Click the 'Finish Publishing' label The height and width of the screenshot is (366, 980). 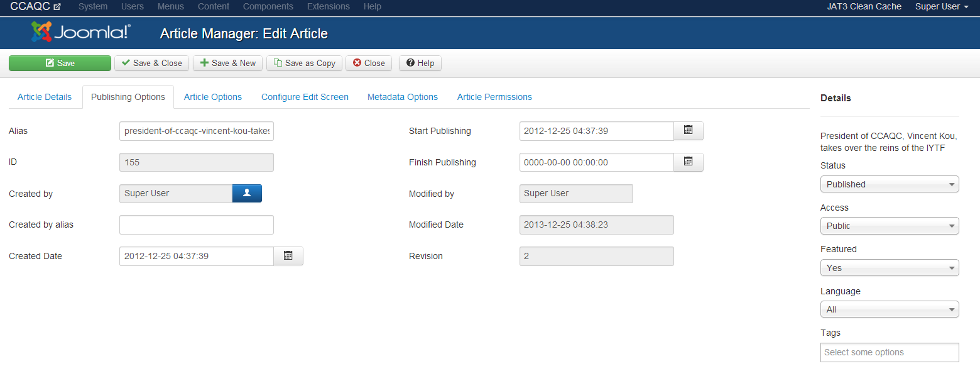click(442, 162)
